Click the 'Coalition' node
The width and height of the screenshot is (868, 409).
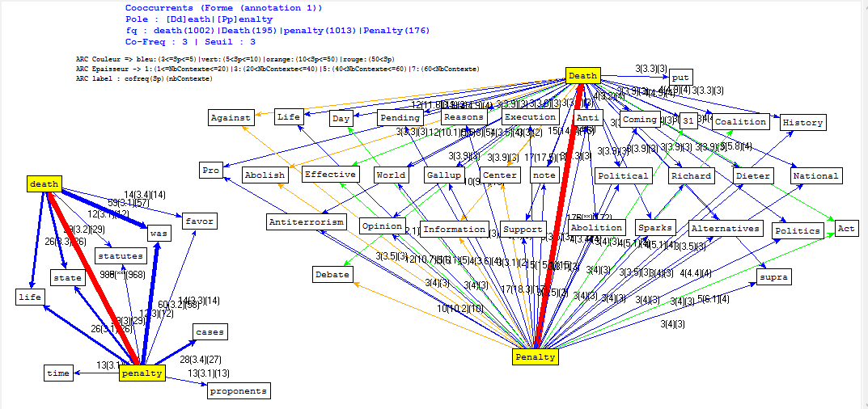point(741,122)
